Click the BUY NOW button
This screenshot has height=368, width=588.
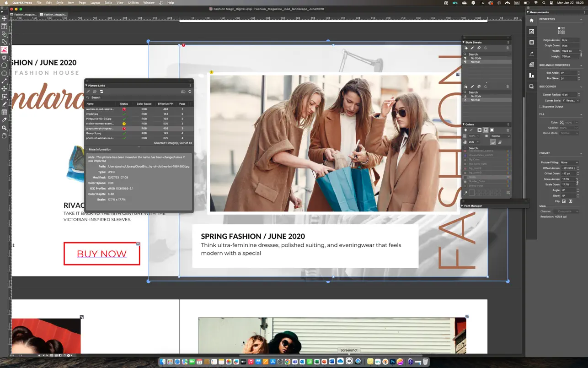pos(102,254)
